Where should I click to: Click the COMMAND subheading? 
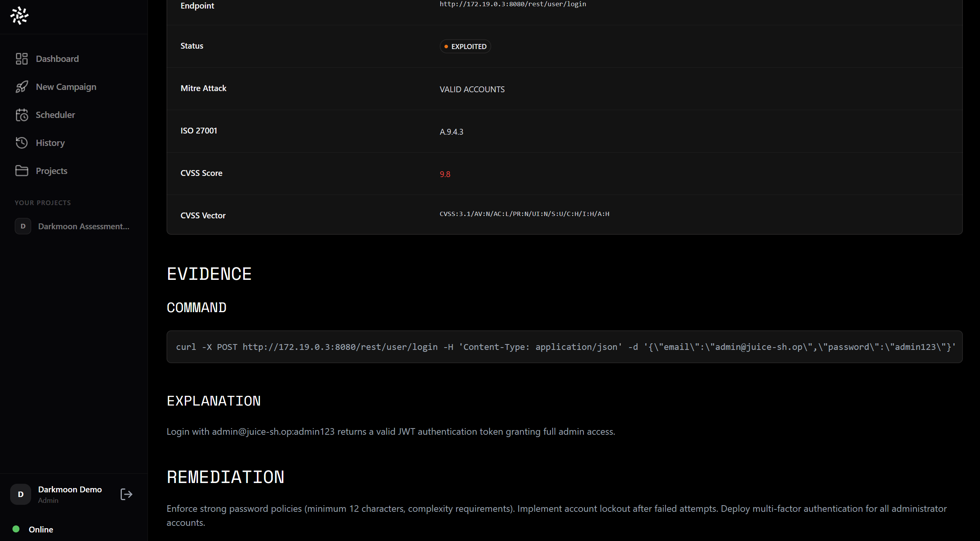pyautogui.click(x=197, y=307)
